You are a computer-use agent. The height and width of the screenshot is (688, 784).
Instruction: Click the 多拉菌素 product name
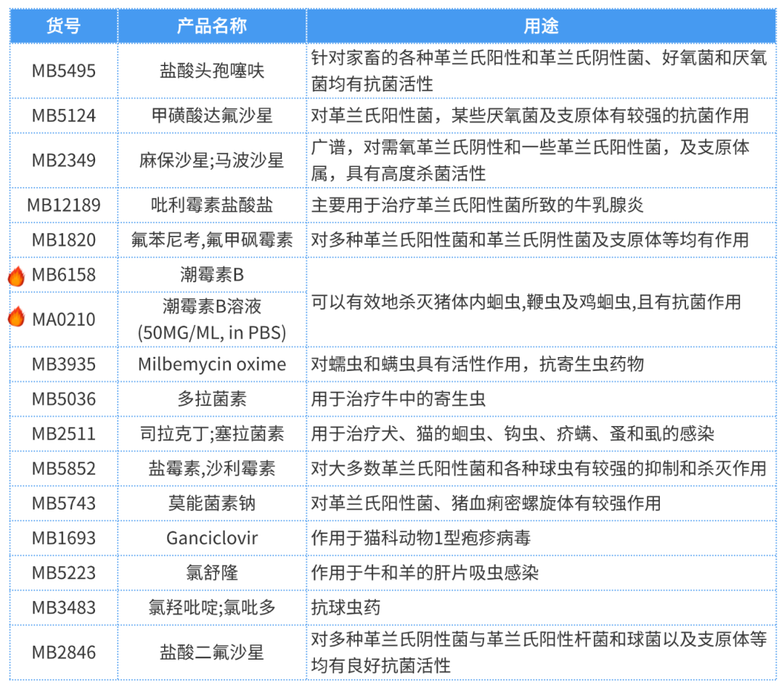(212, 399)
